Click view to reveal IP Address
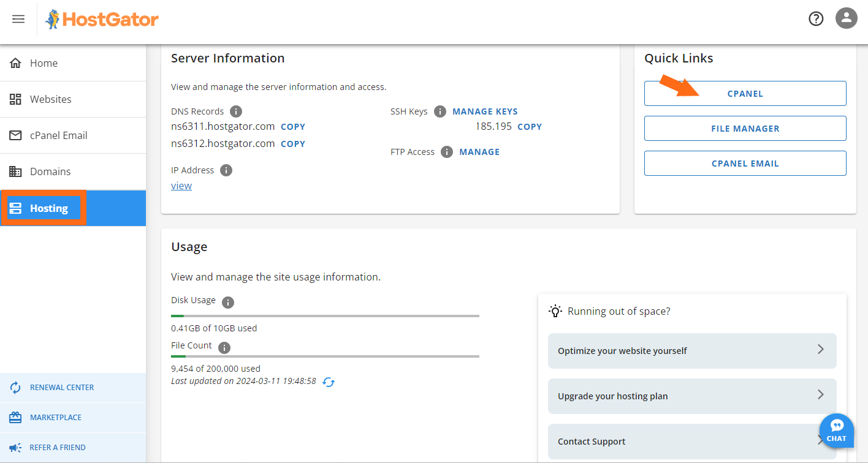Image resolution: width=868 pixels, height=463 pixels. tap(181, 186)
